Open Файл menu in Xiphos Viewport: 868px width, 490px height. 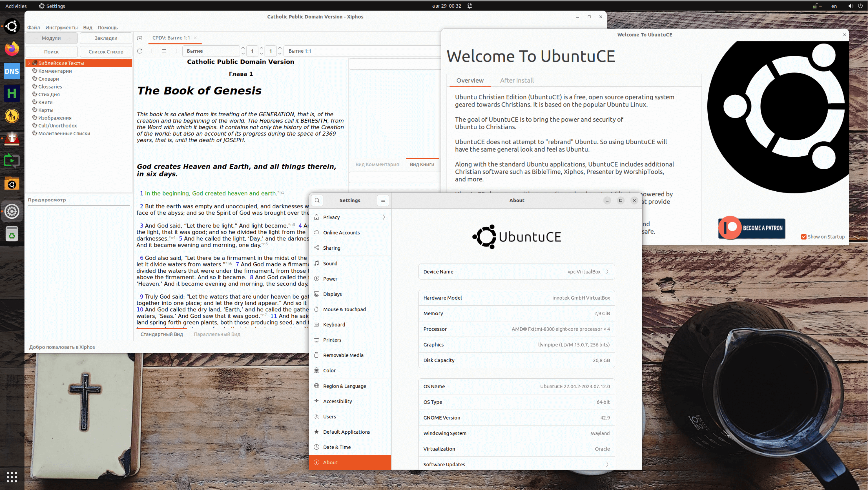click(x=33, y=27)
